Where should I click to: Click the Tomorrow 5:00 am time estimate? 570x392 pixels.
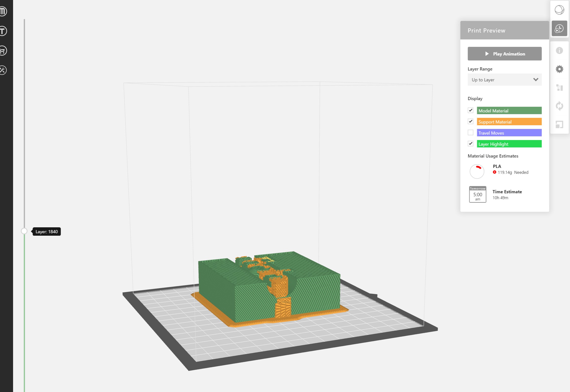tap(477, 195)
